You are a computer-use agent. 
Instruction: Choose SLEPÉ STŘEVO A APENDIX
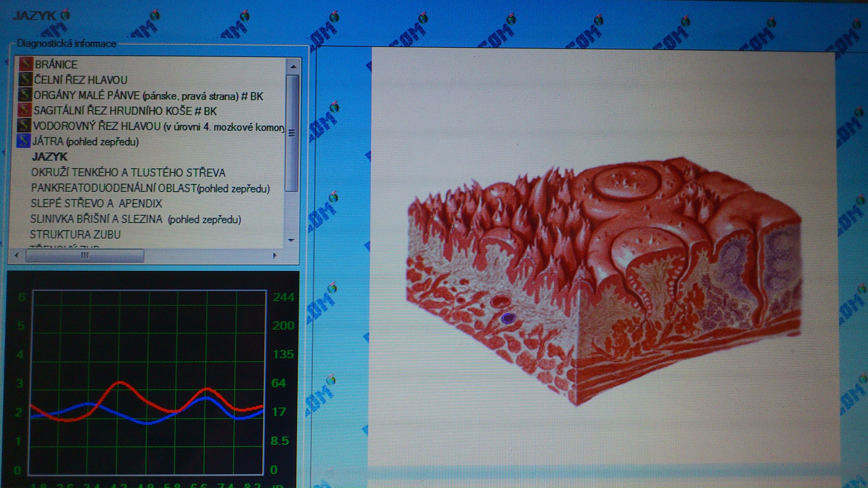tap(96, 203)
